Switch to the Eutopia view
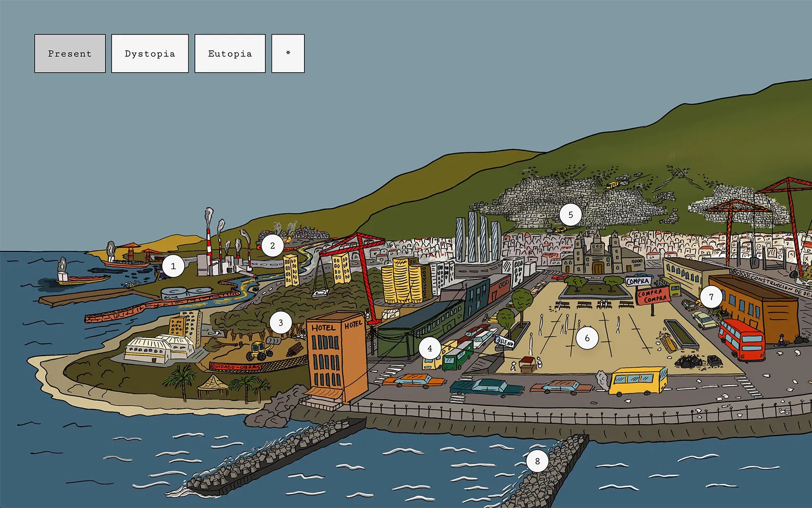This screenshot has width=812, height=508. [230, 53]
